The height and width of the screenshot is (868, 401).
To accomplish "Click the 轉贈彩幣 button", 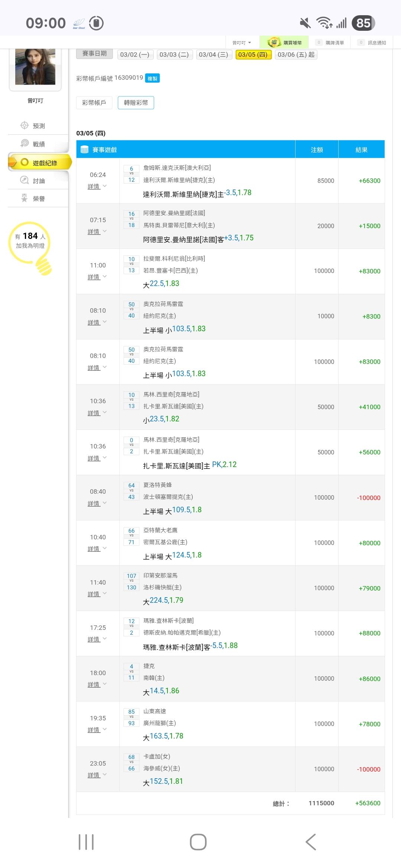I will tap(136, 103).
